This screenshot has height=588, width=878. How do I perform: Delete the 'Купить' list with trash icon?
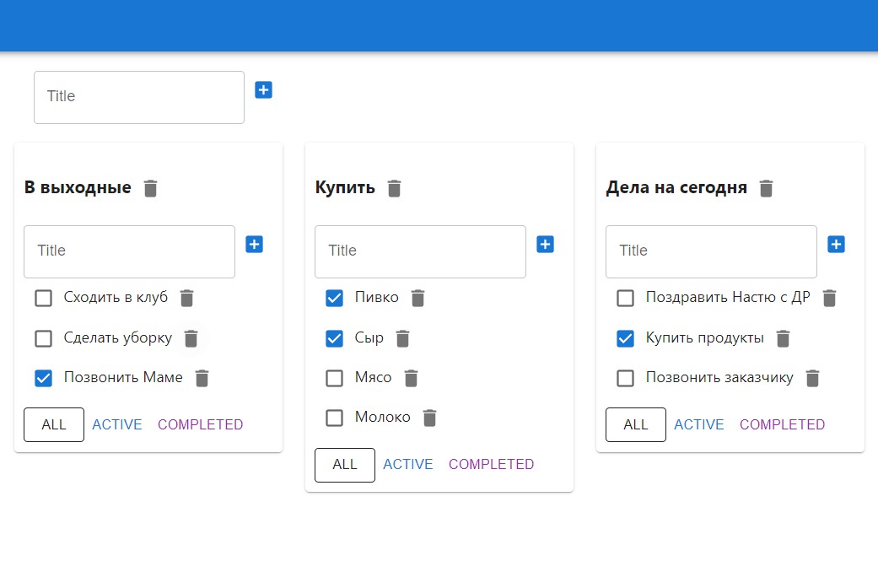tap(394, 188)
